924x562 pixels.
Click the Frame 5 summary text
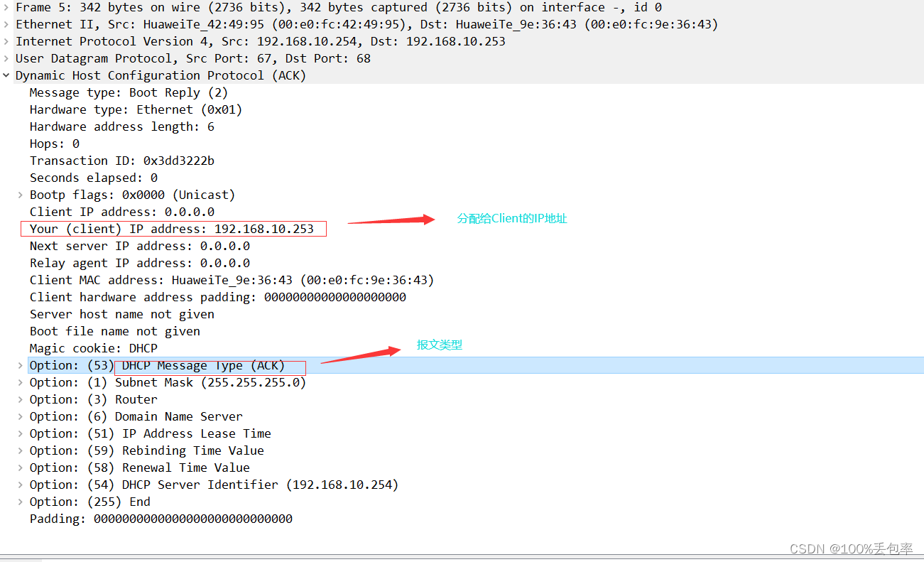coord(339,8)
